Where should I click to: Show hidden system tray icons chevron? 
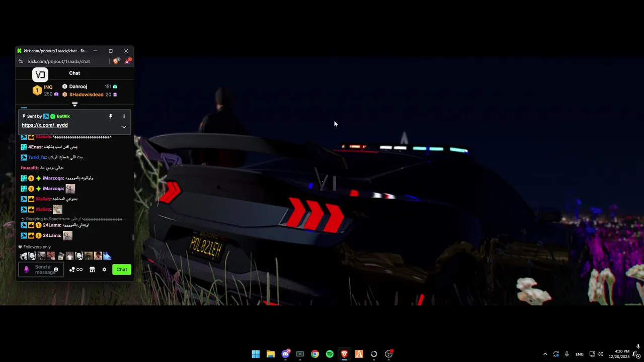point(545,354)
